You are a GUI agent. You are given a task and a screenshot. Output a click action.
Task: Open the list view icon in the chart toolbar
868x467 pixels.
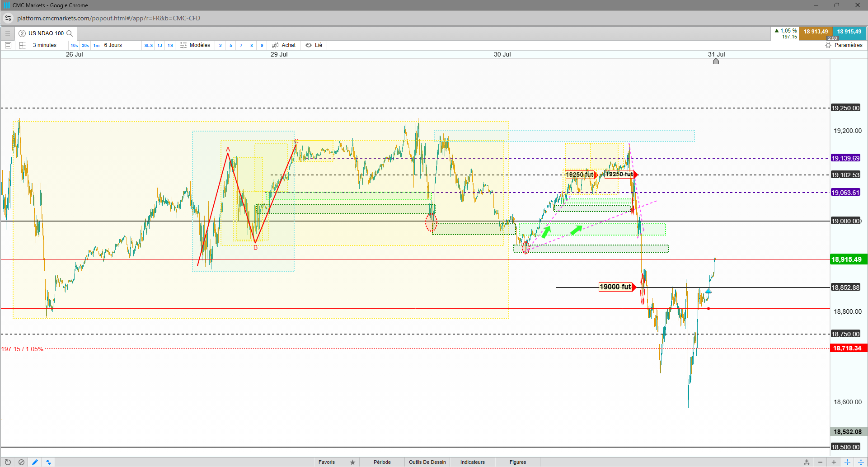point(8,45)
